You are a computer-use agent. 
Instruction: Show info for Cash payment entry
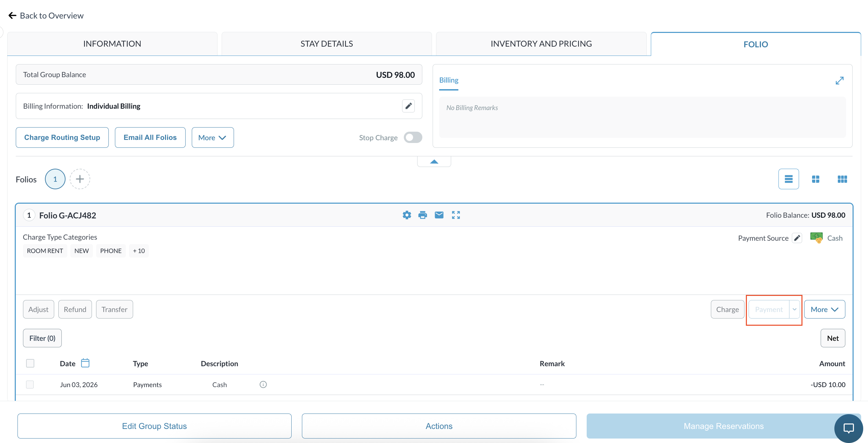coord(263,384)
